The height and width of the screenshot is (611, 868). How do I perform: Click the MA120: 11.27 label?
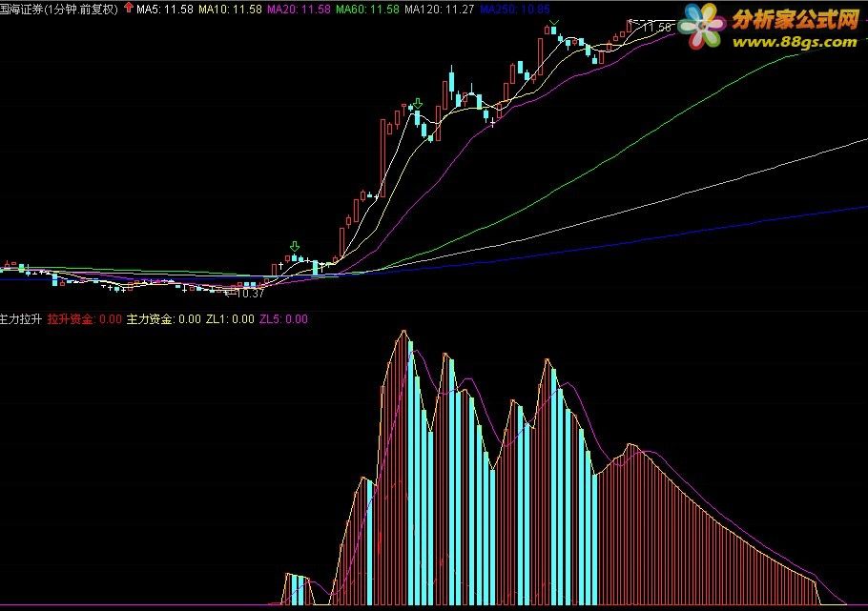440,9
